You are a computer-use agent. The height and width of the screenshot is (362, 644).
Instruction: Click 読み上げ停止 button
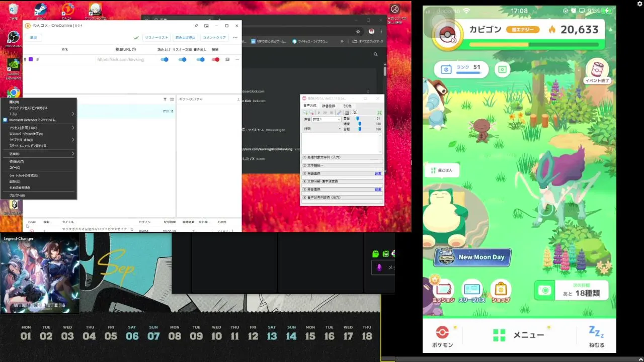point(186,38)
